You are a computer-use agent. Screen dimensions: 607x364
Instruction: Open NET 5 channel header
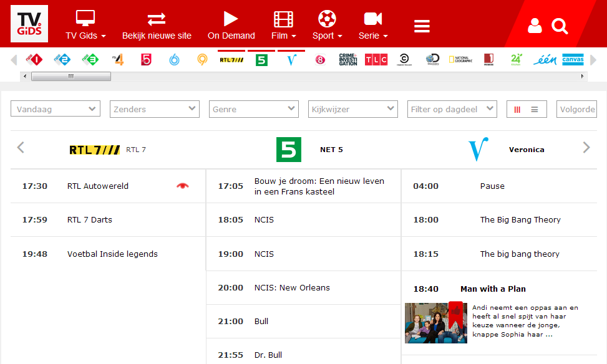pos(309,150)
